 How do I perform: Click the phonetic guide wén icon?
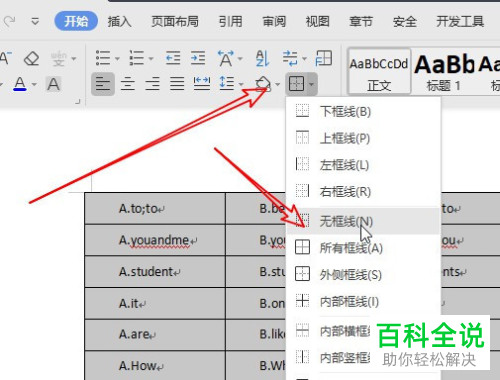59,59
